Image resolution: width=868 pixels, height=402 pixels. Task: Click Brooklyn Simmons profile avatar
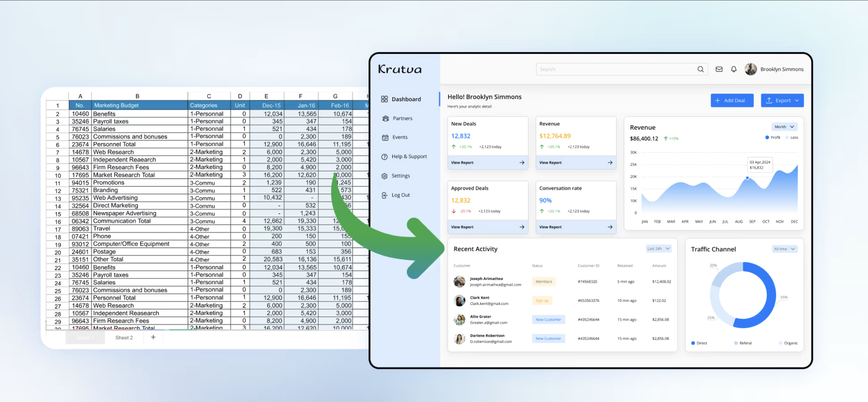(750, 69)
